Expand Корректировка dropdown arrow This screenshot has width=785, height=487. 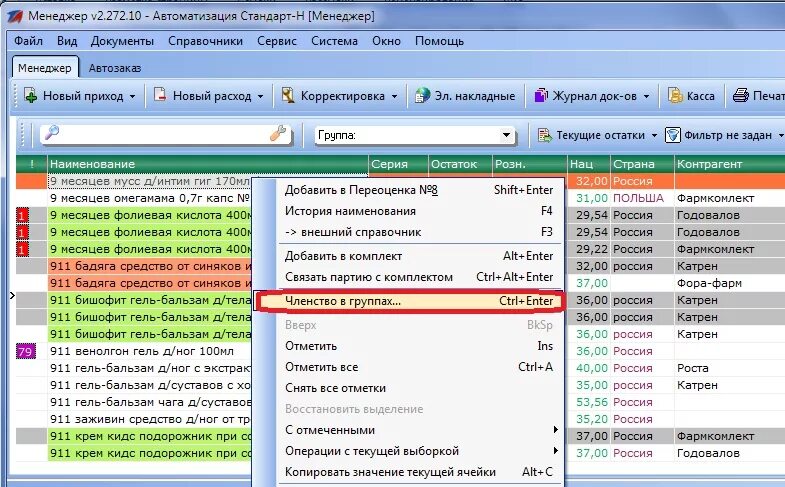(x=394, y=96)
